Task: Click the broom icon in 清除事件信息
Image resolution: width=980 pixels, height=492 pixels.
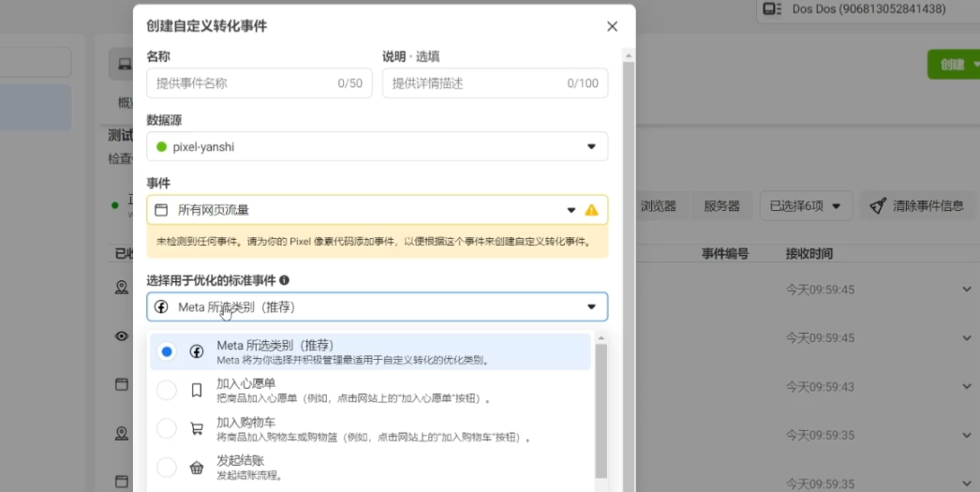Action: (878, 205)
